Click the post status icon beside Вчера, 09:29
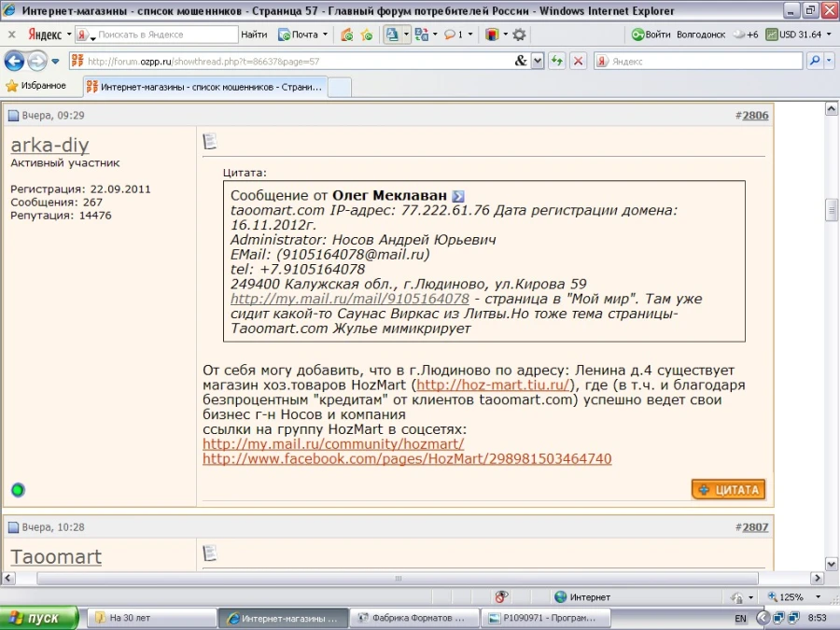Viewport: 840px width, 630px height. pyautogui.click(x=13, y=115)
